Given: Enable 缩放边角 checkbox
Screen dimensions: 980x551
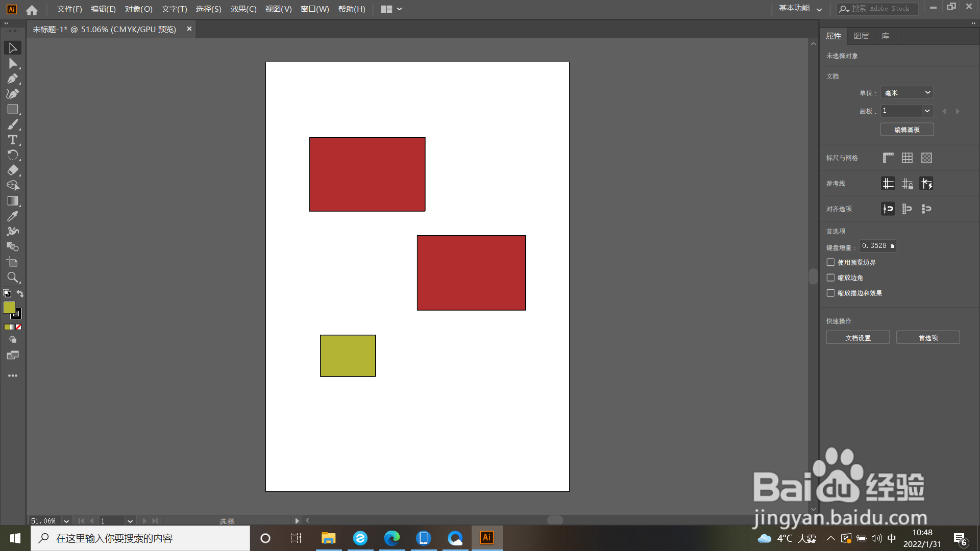Looking at the screenshot, I should tap(830, 278).
